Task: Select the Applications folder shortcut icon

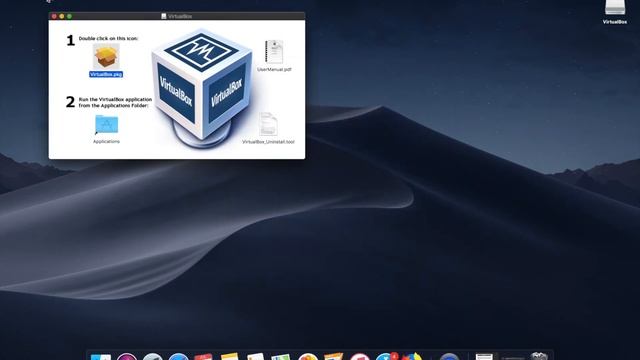Action: pos(107,125)
